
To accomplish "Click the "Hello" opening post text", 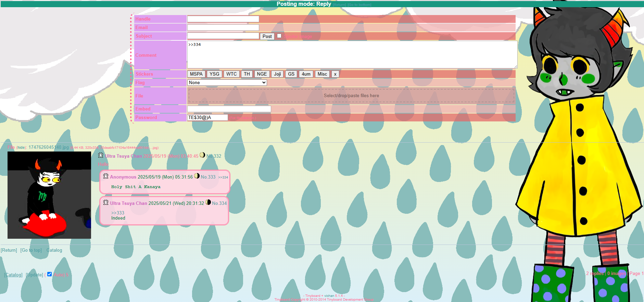I will click(x=103, y=164).
